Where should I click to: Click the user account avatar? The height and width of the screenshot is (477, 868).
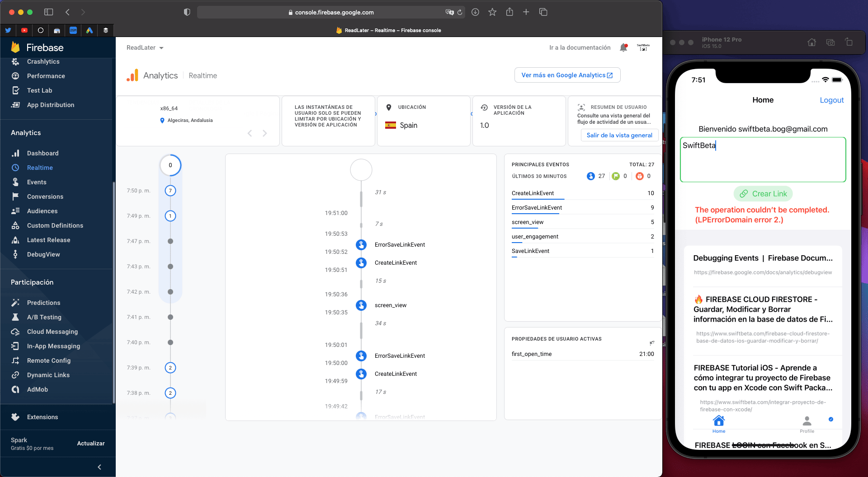tap(643, 47)
